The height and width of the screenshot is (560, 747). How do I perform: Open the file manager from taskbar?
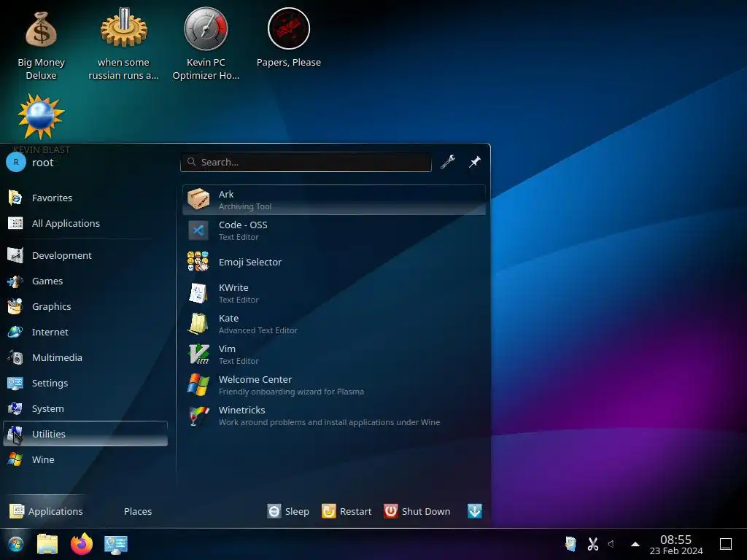point(47,544)
